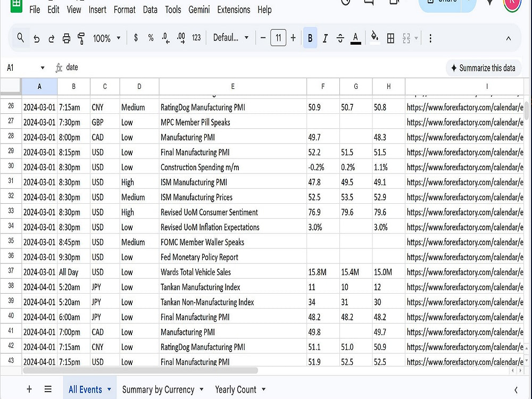Open the three-dot more toolbar options

430,38
